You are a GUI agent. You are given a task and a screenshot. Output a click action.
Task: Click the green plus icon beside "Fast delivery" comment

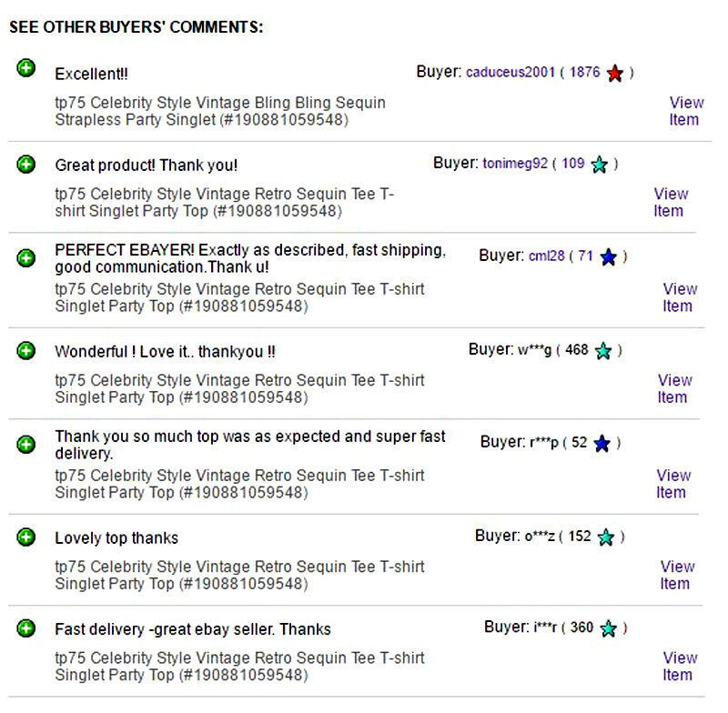coord(26,628)
